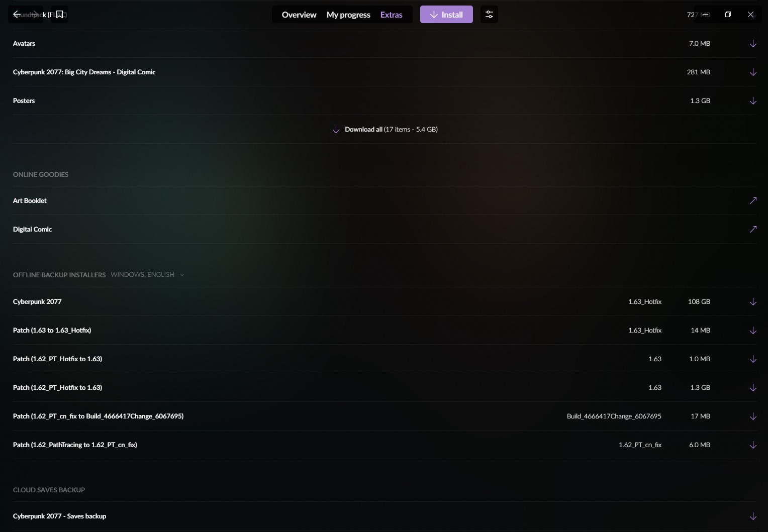Select Cyberpunk 2077: Big City Dreams title

[x=84, y=72]
